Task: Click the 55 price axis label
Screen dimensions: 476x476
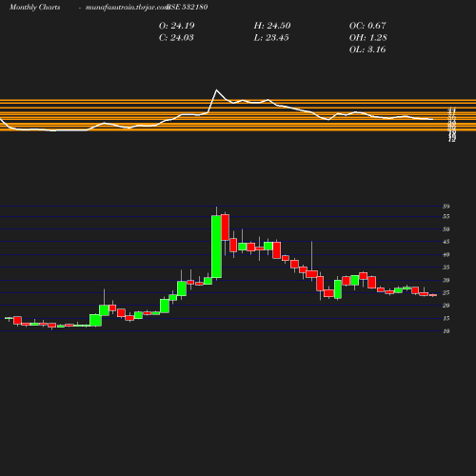Action: click(446, 216)
